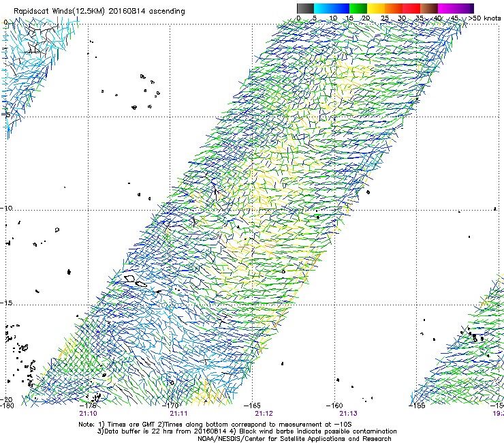Screen dimensions: 504x443
Task: Click the purple time label 21:11
Action: pyautogui.click(x=178, y=414)
